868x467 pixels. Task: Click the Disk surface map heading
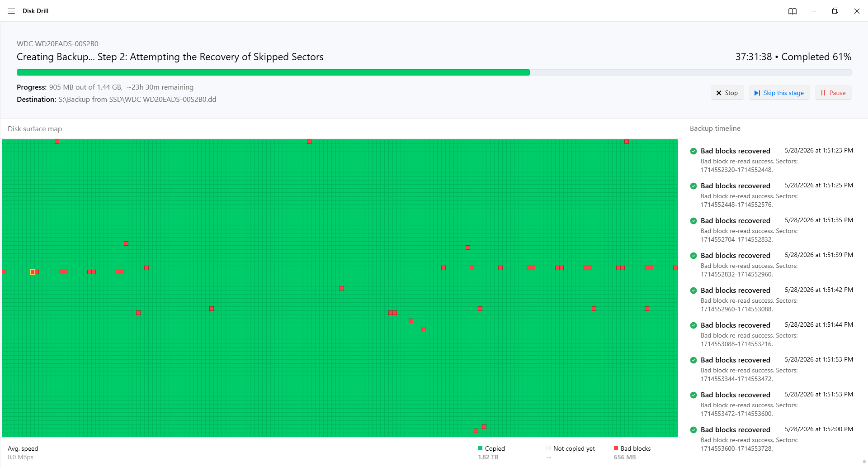[35, 129]
